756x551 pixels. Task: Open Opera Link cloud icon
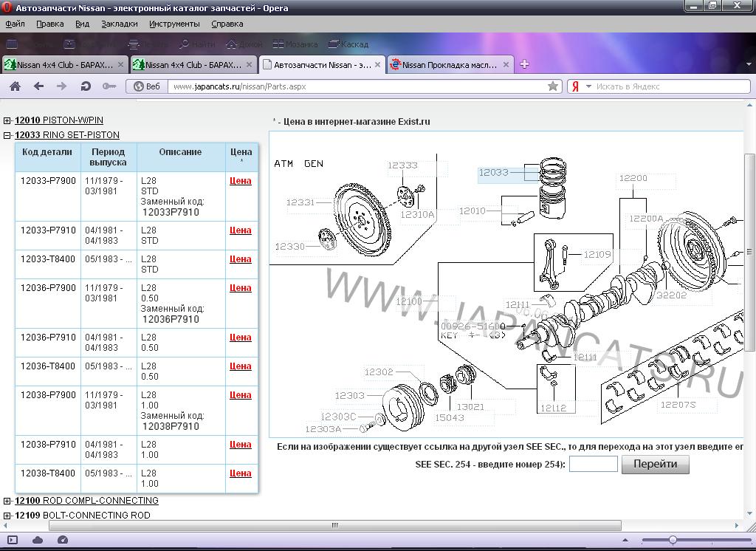pyautogui.click(x=38, y=541)
